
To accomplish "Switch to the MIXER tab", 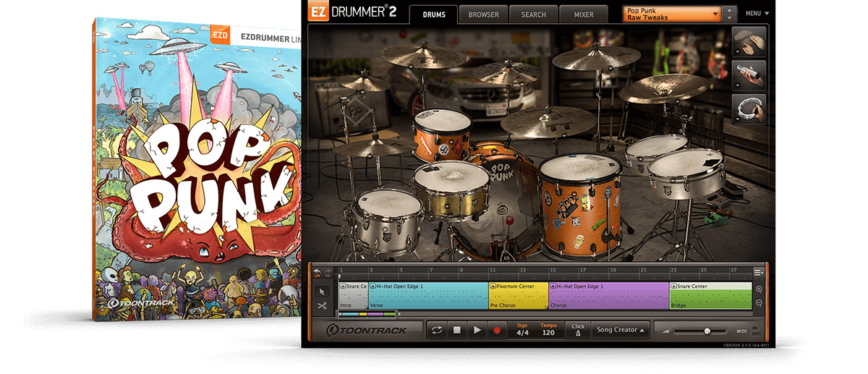I will click(x=584, y=14).
